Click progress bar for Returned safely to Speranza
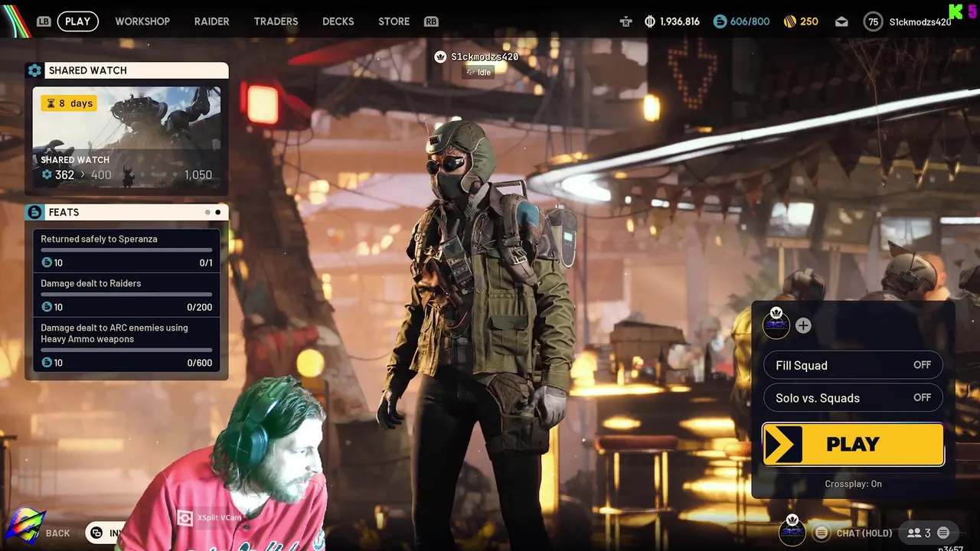This screenshot has height=551, width=980. point(126,250)
